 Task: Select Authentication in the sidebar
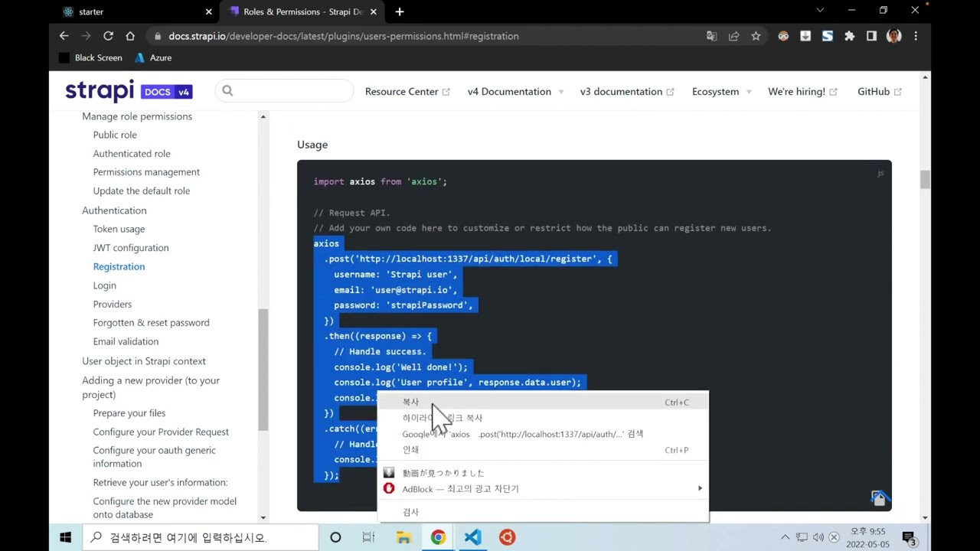point(114,210)
